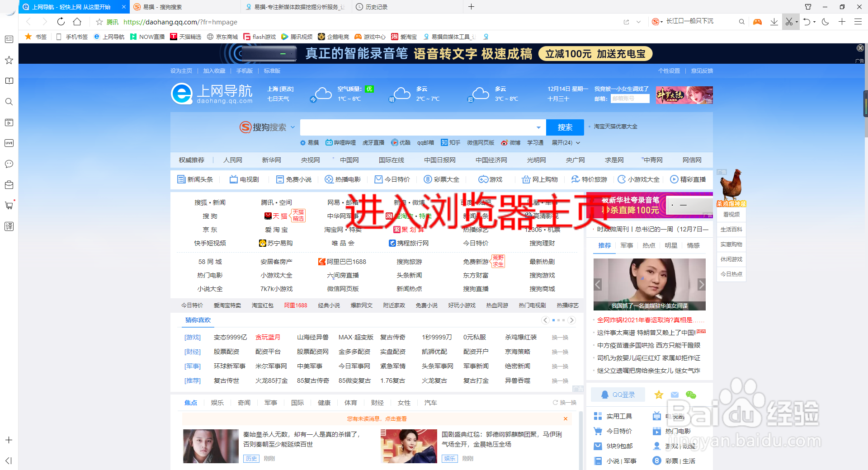Open a new tab with plus button
Viewport: 868px width, 470px height.
471,7
